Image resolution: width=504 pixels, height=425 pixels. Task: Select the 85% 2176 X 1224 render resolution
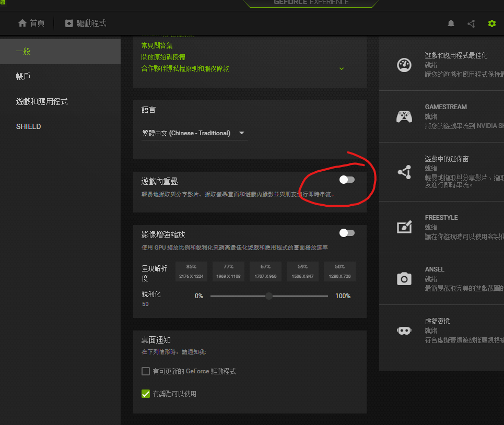click(x=191, y=271)
